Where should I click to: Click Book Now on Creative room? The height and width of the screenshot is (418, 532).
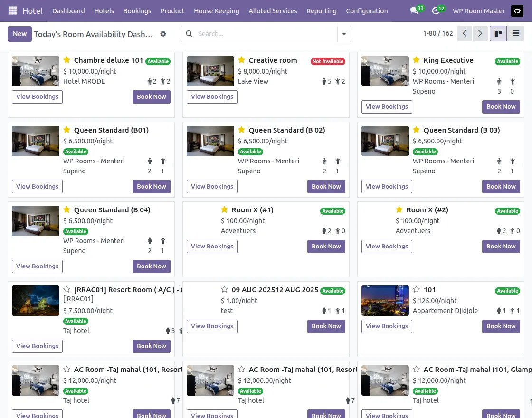tap(326, 96)
